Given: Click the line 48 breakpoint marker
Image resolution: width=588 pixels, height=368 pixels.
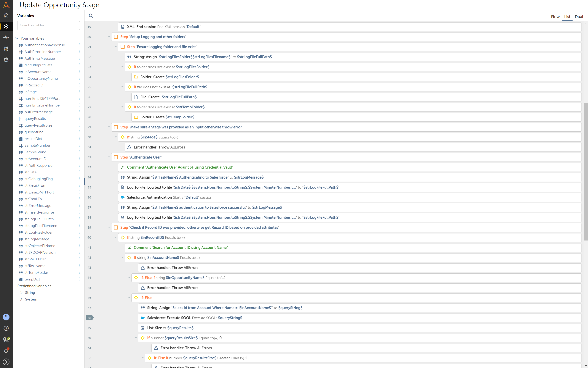Looking at the screenshot, I should [90, 318].
